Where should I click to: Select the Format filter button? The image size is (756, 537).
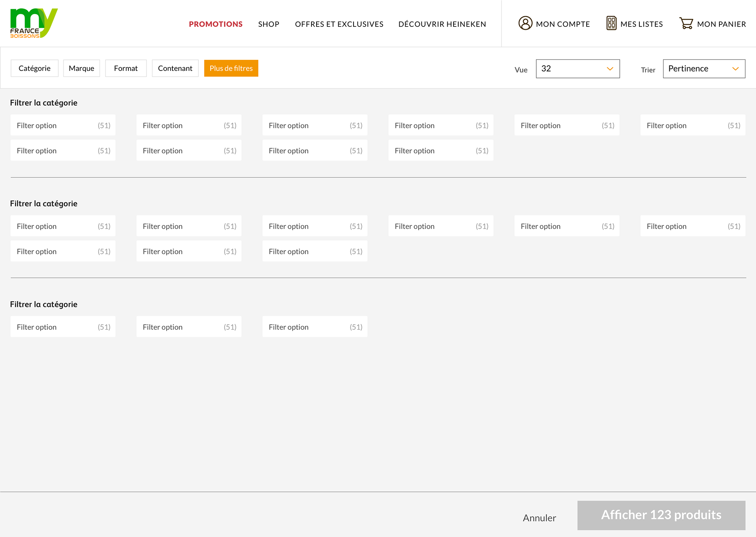126,69
